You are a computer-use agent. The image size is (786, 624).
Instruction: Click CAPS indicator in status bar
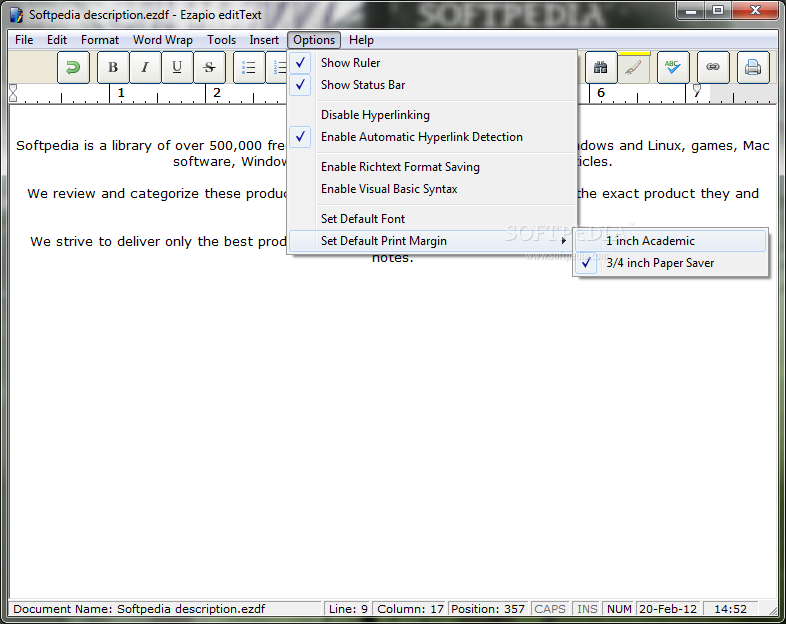tap(549, 609)
